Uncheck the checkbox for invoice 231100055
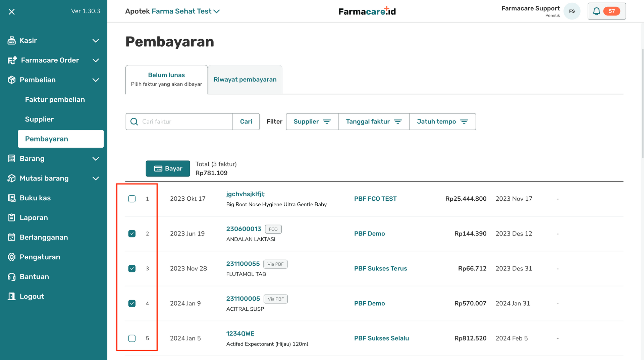The width and height of the screenshot is (644, 360). [x=132, y=269]
